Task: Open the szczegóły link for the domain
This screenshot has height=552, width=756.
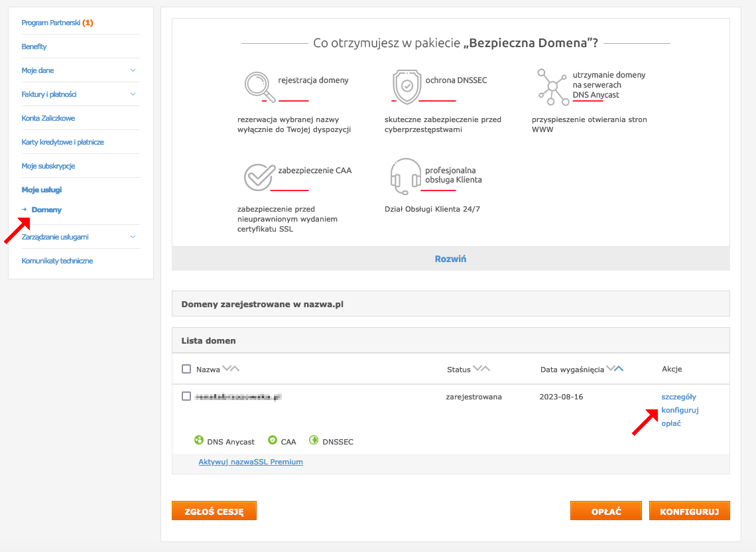Action: [679, 396]
